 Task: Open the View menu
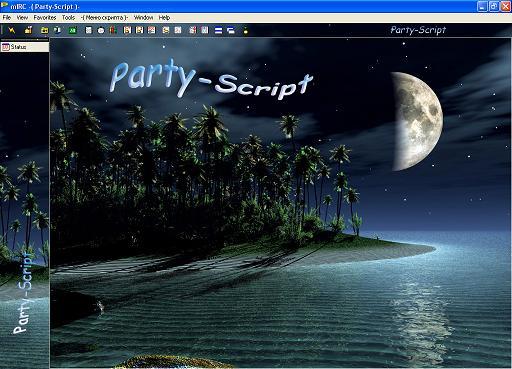pos(22,17)
